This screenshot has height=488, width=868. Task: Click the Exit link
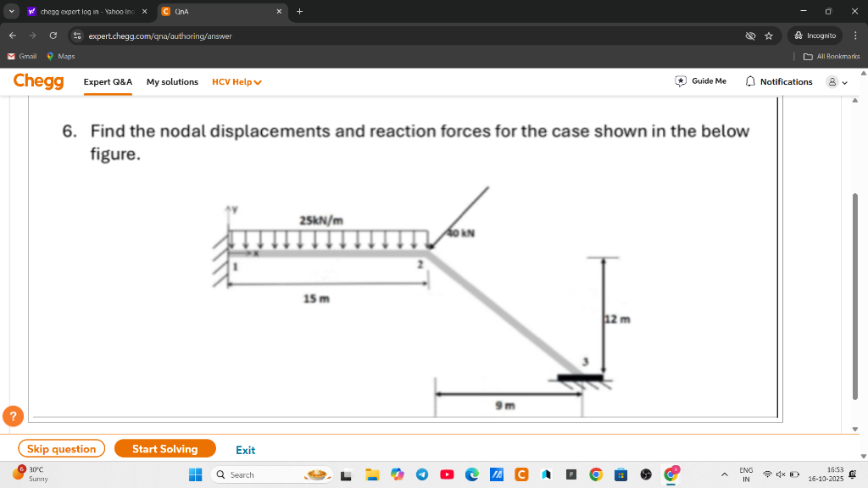coord(245,450)
